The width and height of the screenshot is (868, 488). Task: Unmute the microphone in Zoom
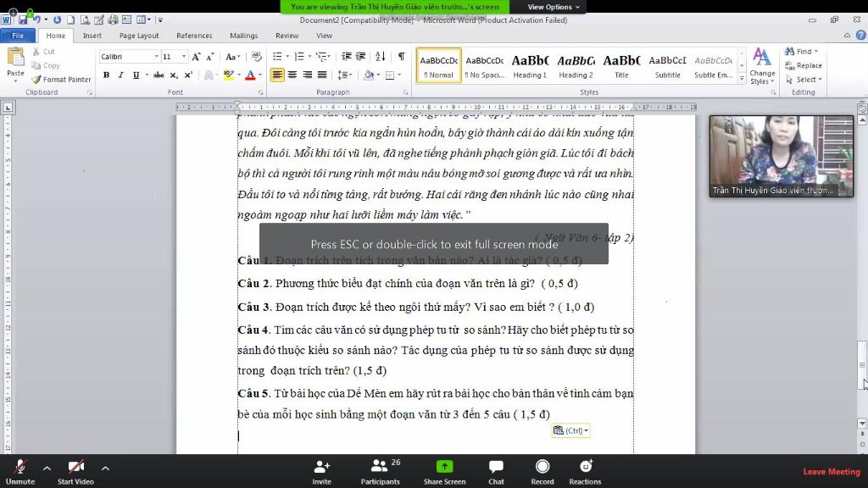[20, 471]
